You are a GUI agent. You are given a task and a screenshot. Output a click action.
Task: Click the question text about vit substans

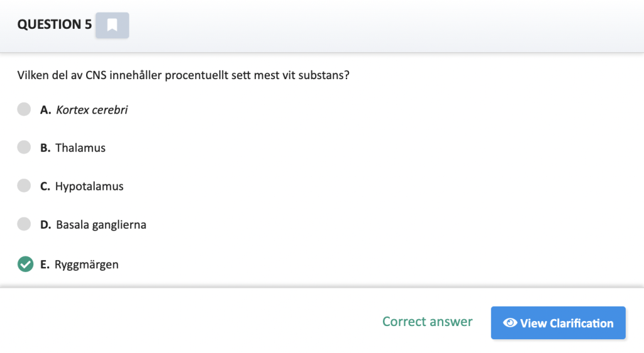coord(183,75)
